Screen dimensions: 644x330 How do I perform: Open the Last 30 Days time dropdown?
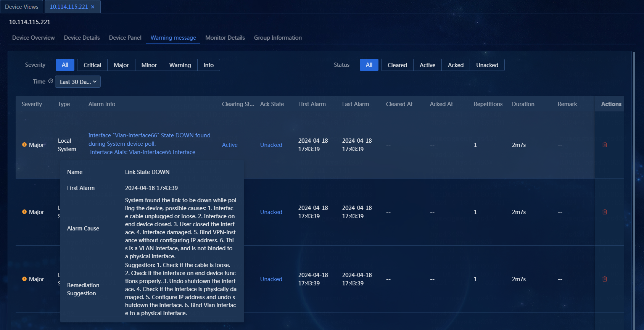[x=78, y=82]
